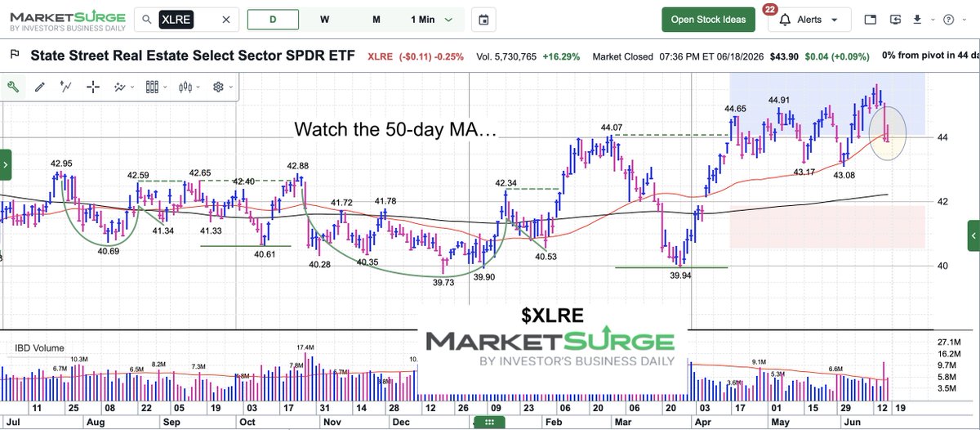Image resolution: width=980 pixels, height=430 pixels.
Task: Click the Market Closed status text
Action: tap(622, 56)
